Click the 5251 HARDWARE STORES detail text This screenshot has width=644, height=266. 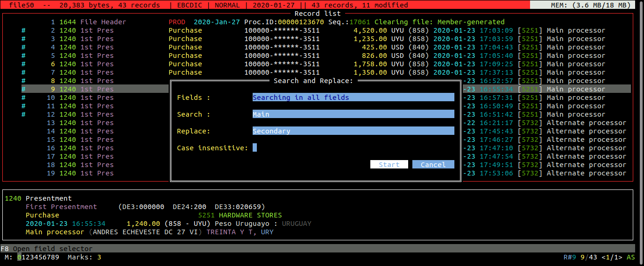pyautogui.click(x=240, y=216)
